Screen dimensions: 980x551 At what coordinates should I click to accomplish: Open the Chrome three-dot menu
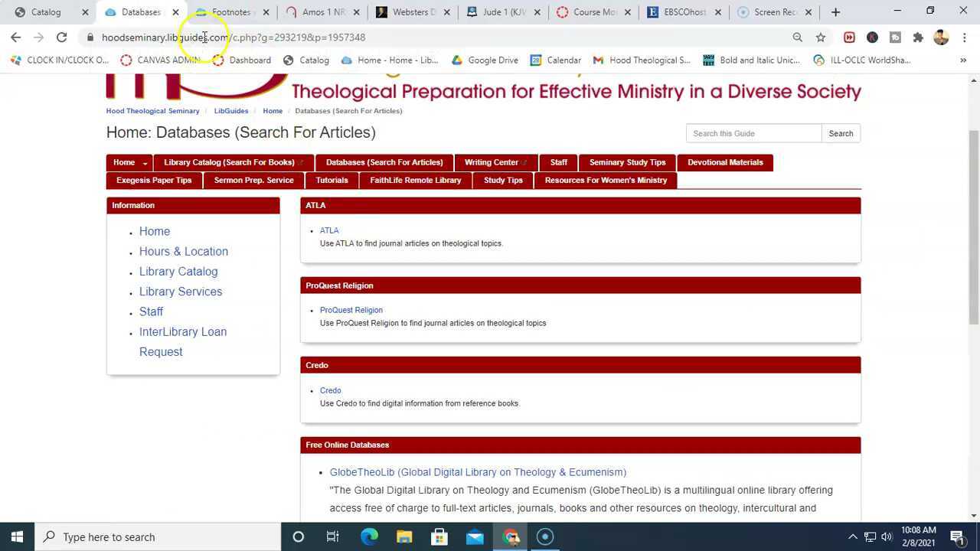(965, 37)
